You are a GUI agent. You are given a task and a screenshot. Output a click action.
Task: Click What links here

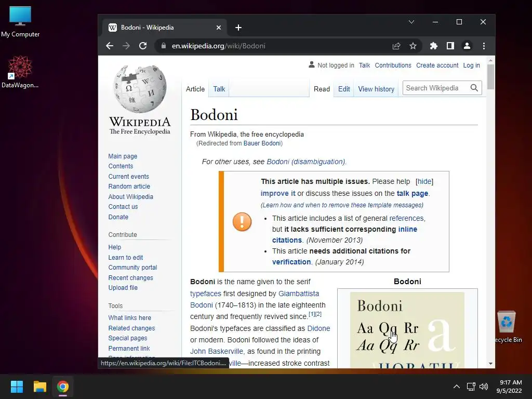click(129, 317)
